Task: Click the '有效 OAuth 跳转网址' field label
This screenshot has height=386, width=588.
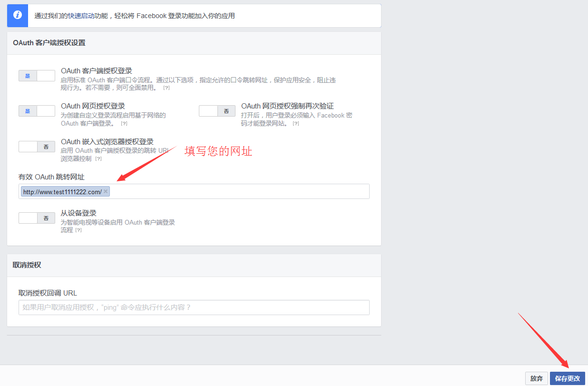Action: coord(51,177)
